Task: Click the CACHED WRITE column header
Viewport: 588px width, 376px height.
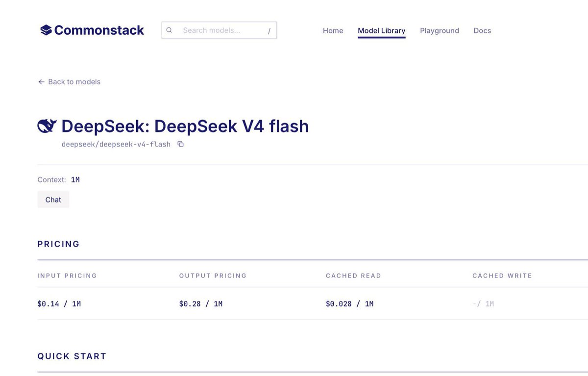Action: tap(502, 276)
